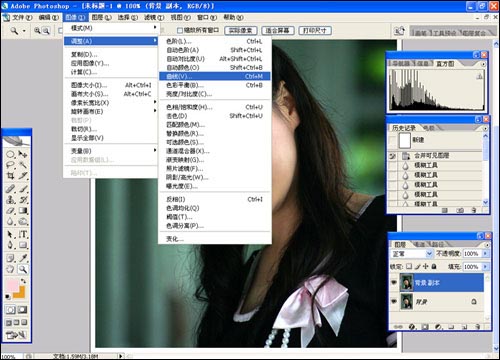The width and height of the screenshot is (500, 360).
Task: Open Bridge icon in options bar
Action: click(x=399, y=31)
